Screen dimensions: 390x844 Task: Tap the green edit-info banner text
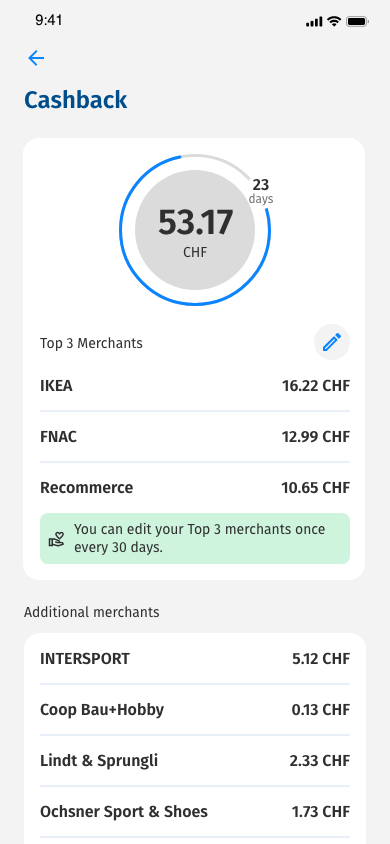pyautogui.click(x=200, y=538)
